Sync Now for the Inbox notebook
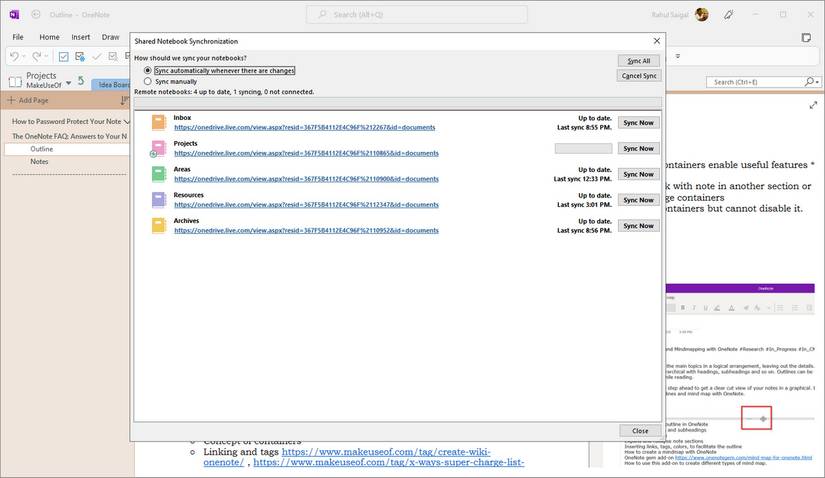 638,123
